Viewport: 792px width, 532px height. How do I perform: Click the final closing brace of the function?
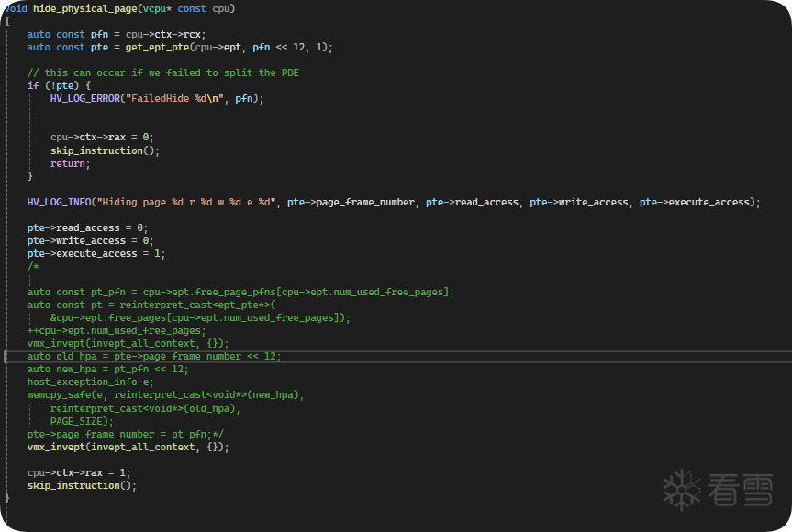(7, 498)
